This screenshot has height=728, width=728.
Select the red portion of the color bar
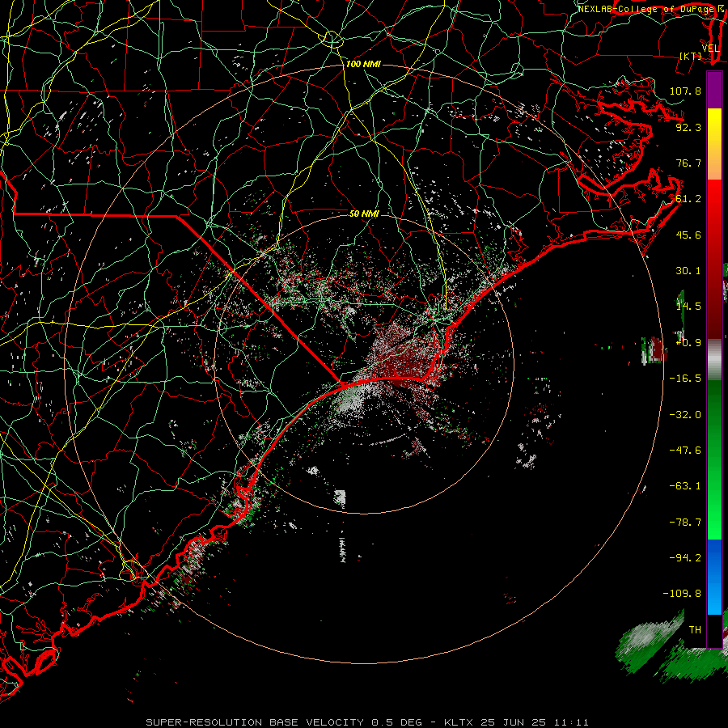(714, 259)
